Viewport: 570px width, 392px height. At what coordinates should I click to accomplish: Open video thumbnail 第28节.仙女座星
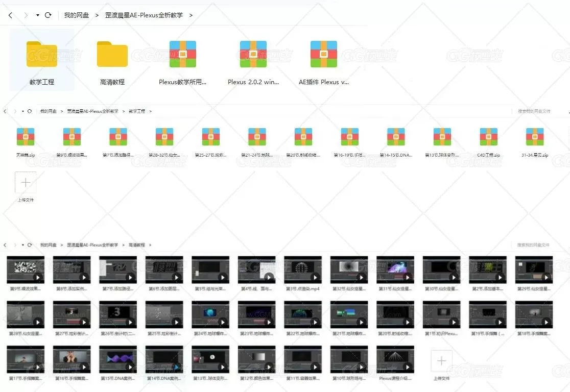(x=26, y=314)
